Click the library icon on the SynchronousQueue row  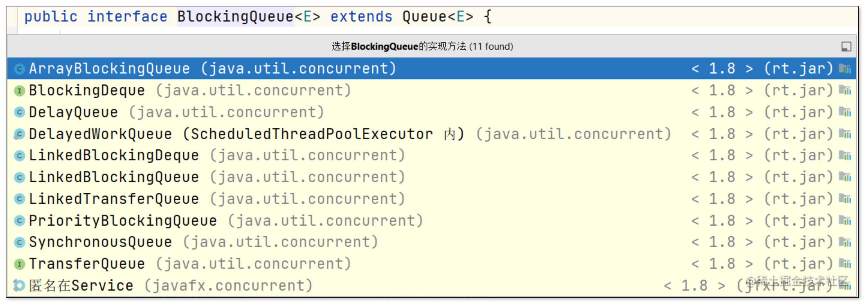[845, 242]
